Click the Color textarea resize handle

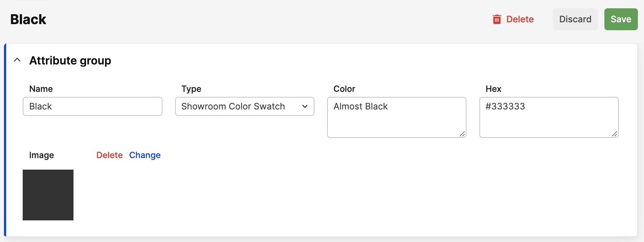click(462, 134)
